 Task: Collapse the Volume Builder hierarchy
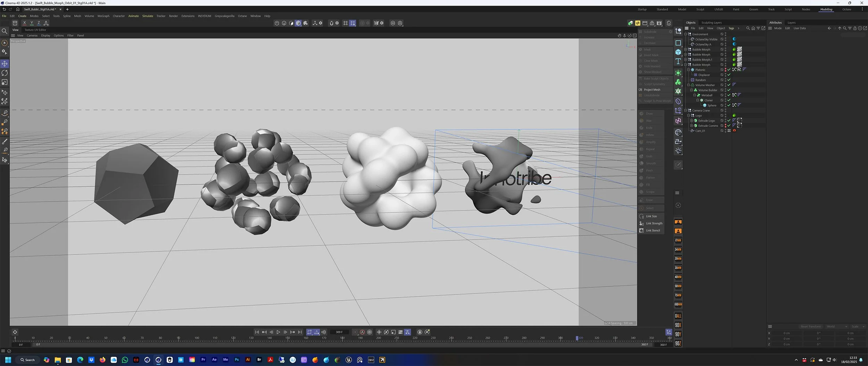(x=692, y=90)
